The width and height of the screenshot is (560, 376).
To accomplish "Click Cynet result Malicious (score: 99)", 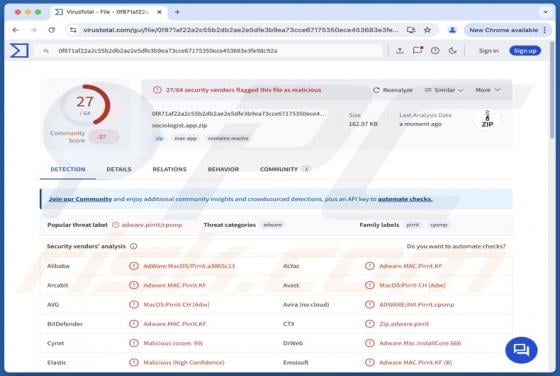I will (x=173, y=343).
